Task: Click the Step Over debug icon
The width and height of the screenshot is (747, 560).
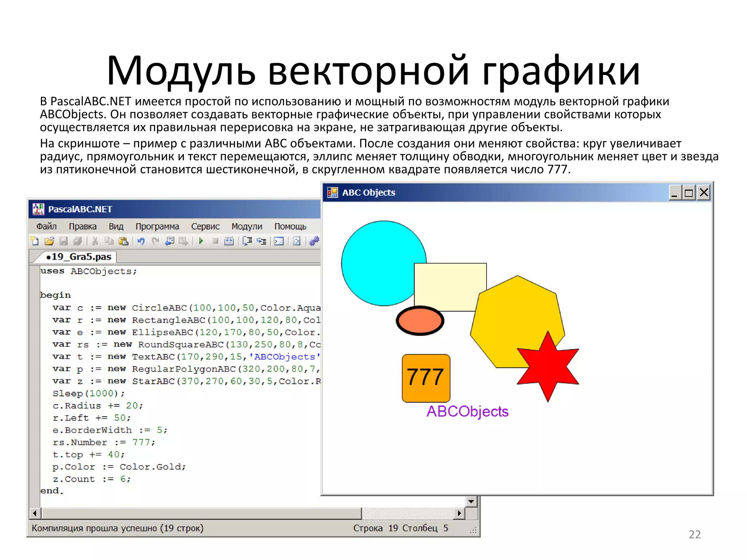Action: (x=247, y=241)
